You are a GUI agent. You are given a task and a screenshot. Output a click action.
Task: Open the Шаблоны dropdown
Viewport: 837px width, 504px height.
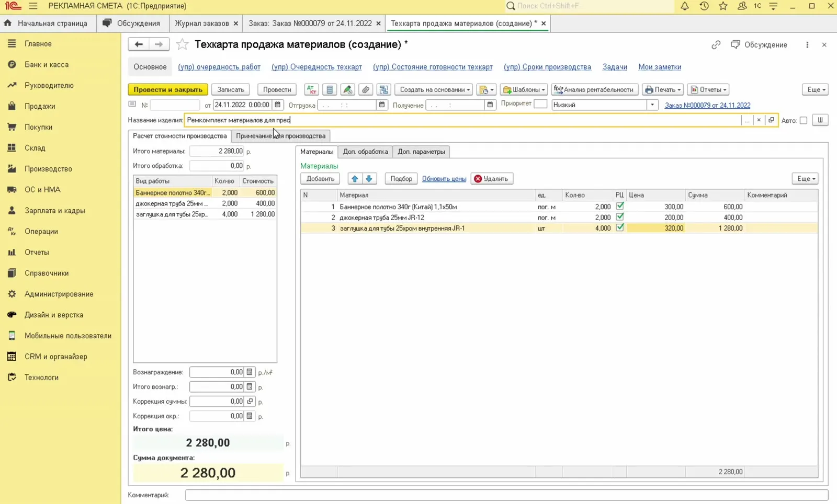(524, 89)
